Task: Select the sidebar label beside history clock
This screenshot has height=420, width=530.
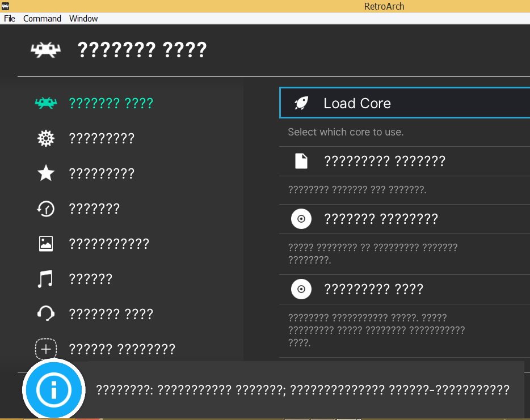Action: click(x=94, y=209)
